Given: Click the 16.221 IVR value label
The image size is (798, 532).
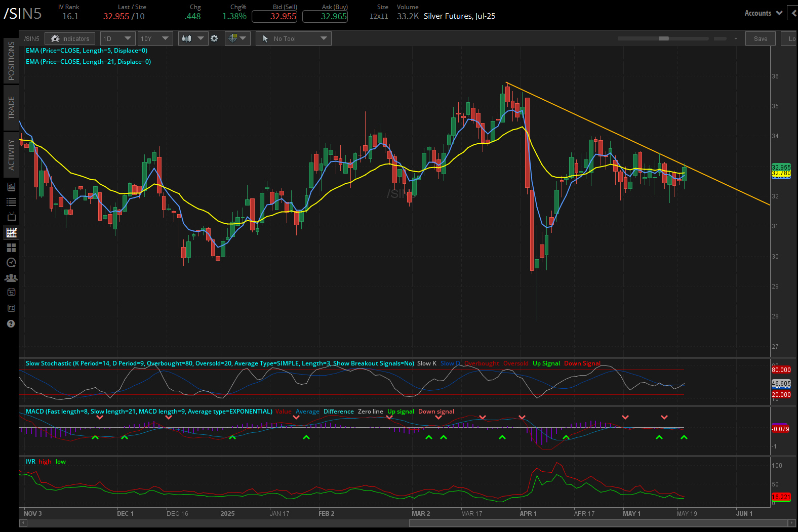Looking at the screenshot, I should (781, 497).
